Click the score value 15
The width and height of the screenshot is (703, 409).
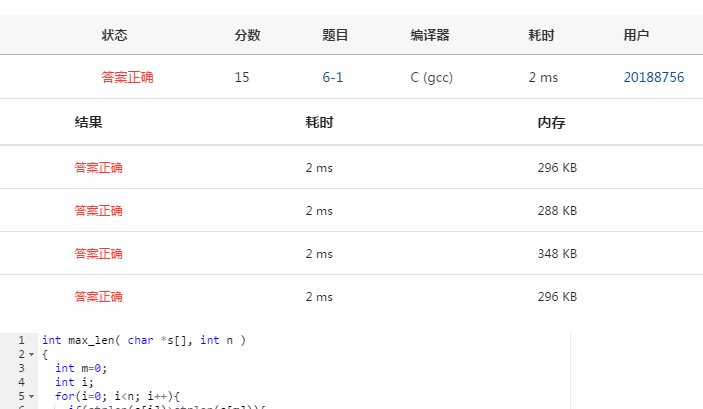tap(242, 77)
